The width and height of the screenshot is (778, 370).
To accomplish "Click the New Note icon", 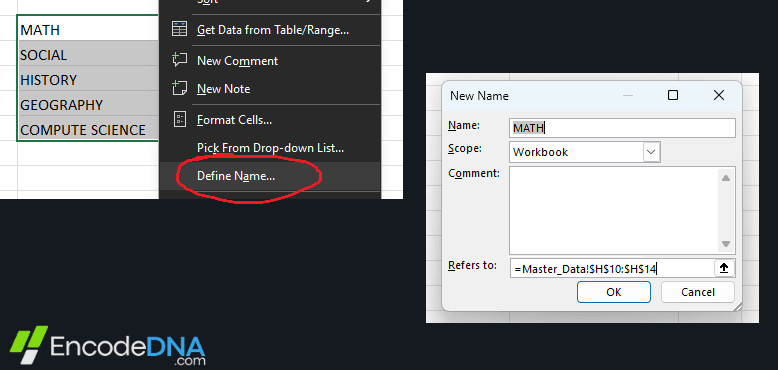I will pyautogui.click(x=179, y=89).
